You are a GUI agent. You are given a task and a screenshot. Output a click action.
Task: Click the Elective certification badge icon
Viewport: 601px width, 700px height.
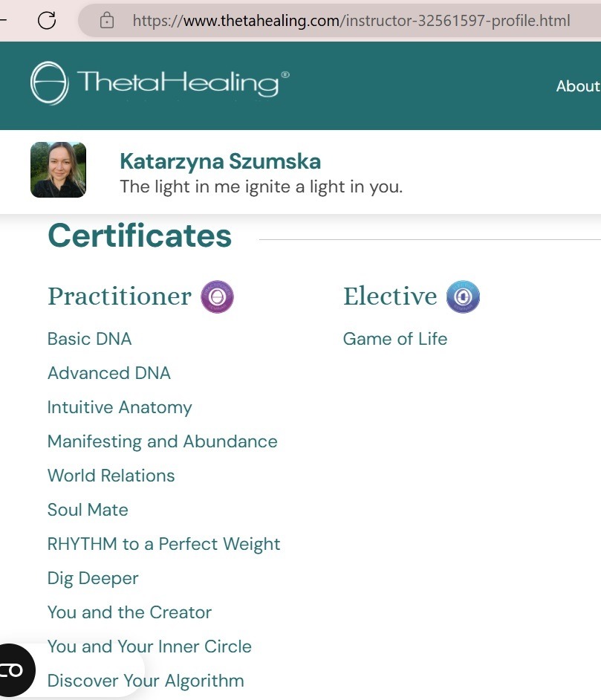point(463,296)
